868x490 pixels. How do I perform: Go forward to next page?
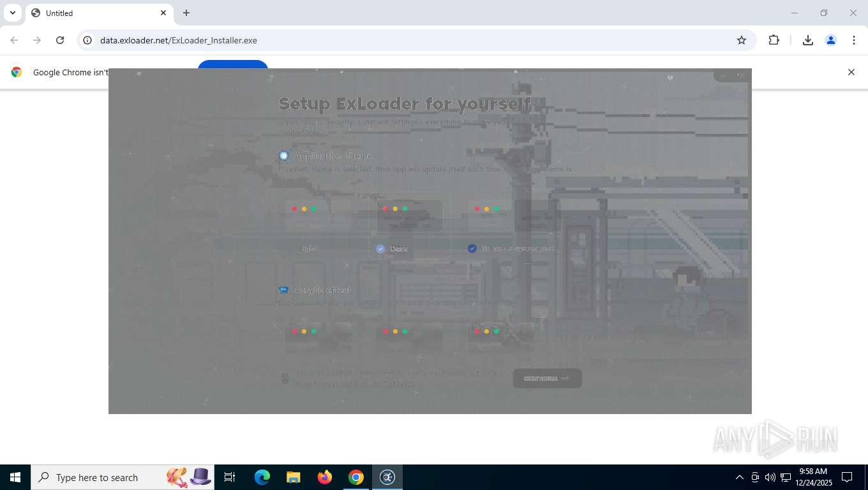[x=37, y=40]
